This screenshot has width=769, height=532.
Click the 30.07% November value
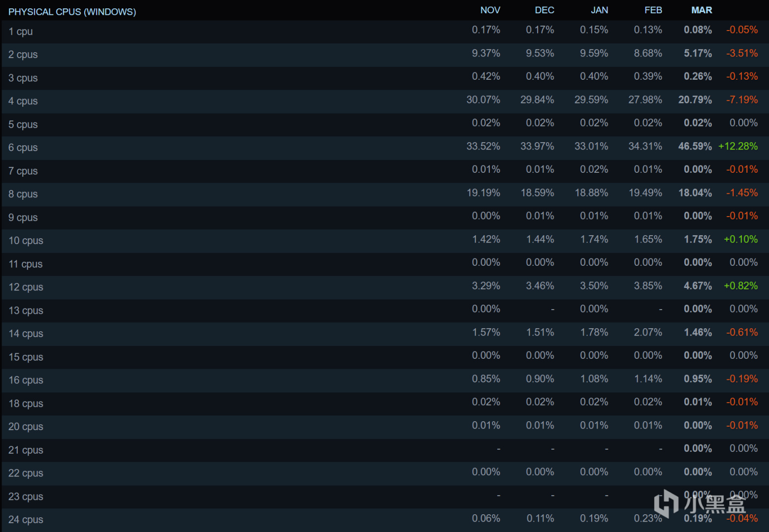(483, 100)
